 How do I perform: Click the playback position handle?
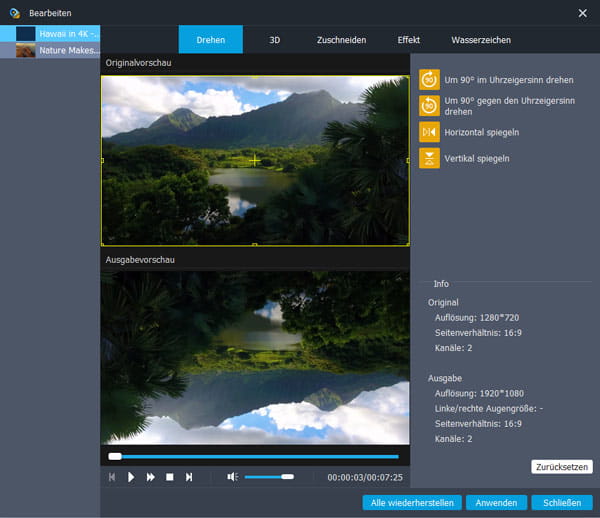(115, 456)
